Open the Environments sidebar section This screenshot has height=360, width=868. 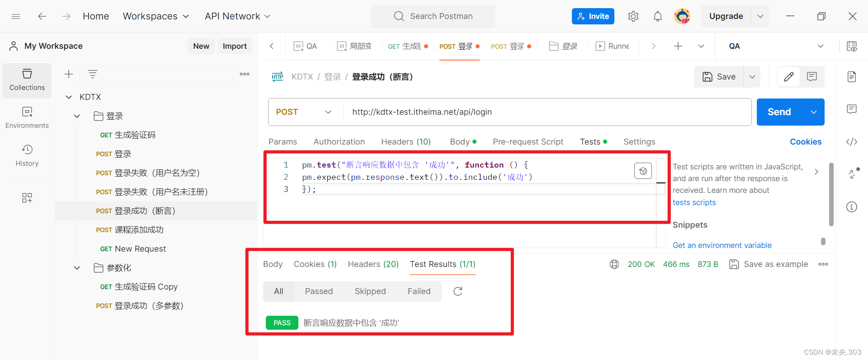(27, 118)
